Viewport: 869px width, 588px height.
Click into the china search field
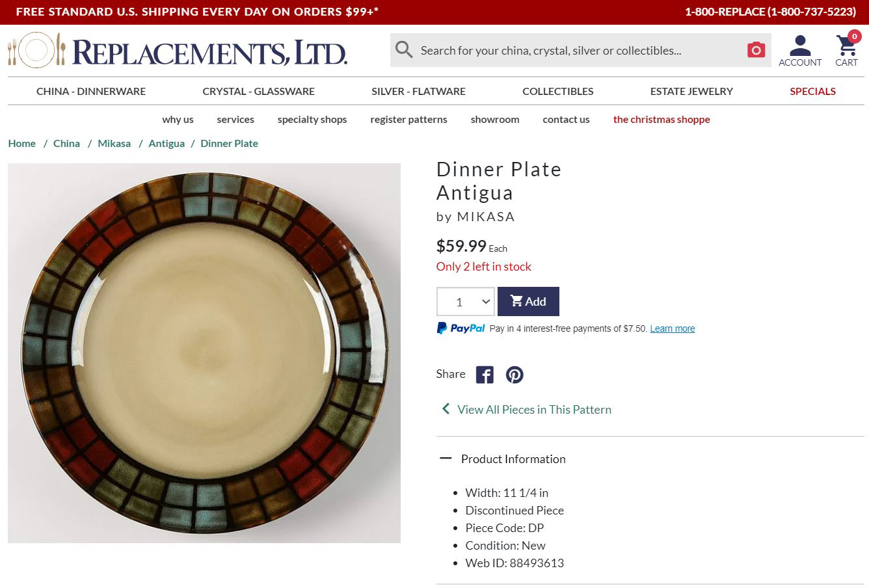[x=579, y=50]
